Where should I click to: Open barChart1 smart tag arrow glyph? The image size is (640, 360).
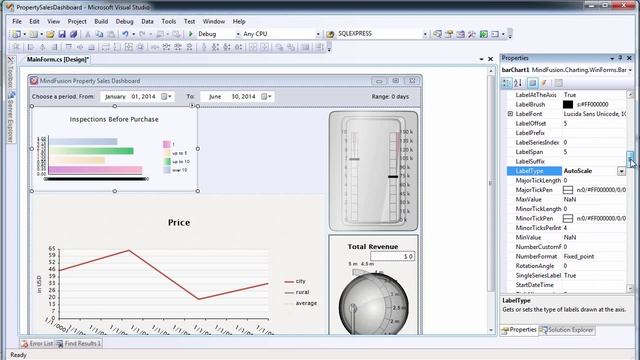click(192, 106)
